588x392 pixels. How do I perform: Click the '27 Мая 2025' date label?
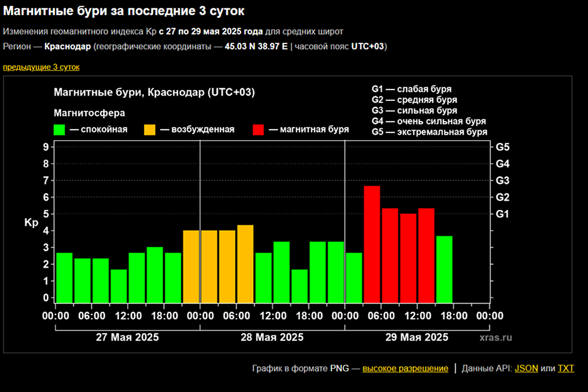point(127,337)
